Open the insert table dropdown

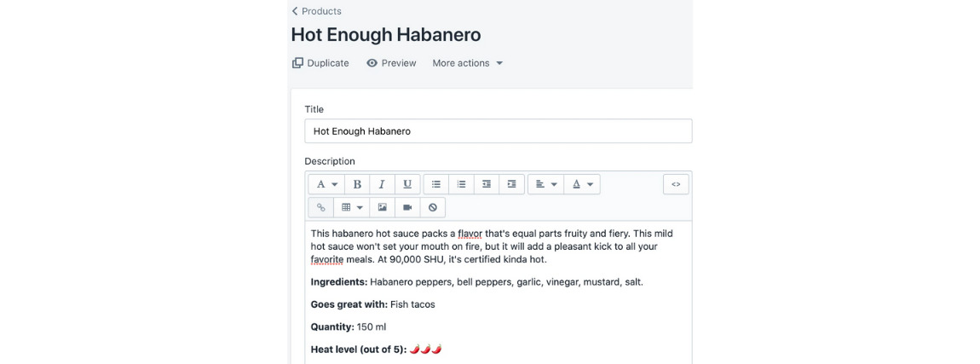[x=352, y=207]
